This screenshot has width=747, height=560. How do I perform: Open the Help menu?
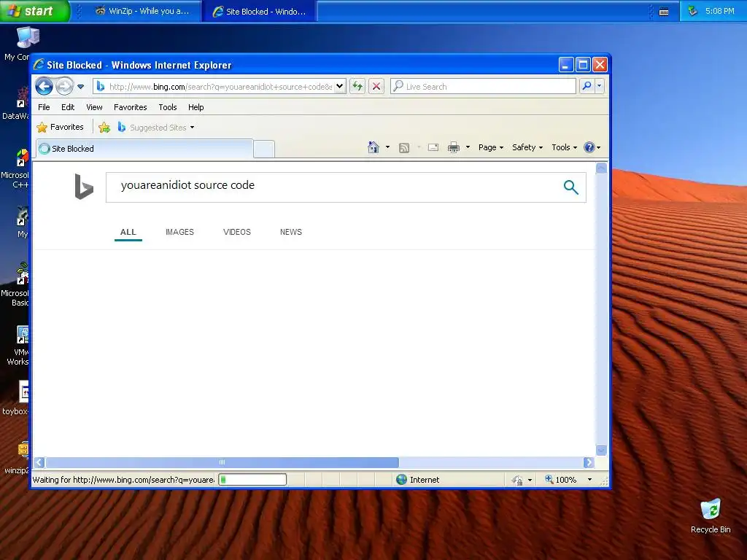pyautogui.click(x=196, y=107)
